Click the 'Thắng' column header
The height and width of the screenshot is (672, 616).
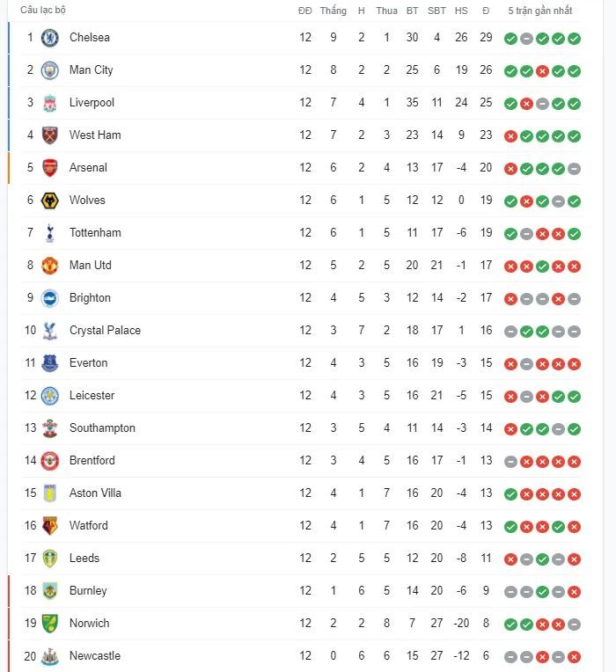(x=333, y=11)
